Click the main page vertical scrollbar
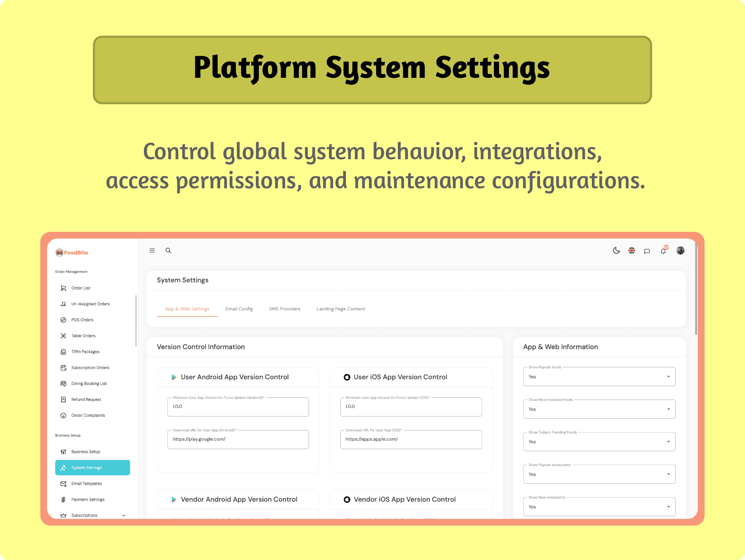Viewport: 745px width, 560px height. pos(696,288)
